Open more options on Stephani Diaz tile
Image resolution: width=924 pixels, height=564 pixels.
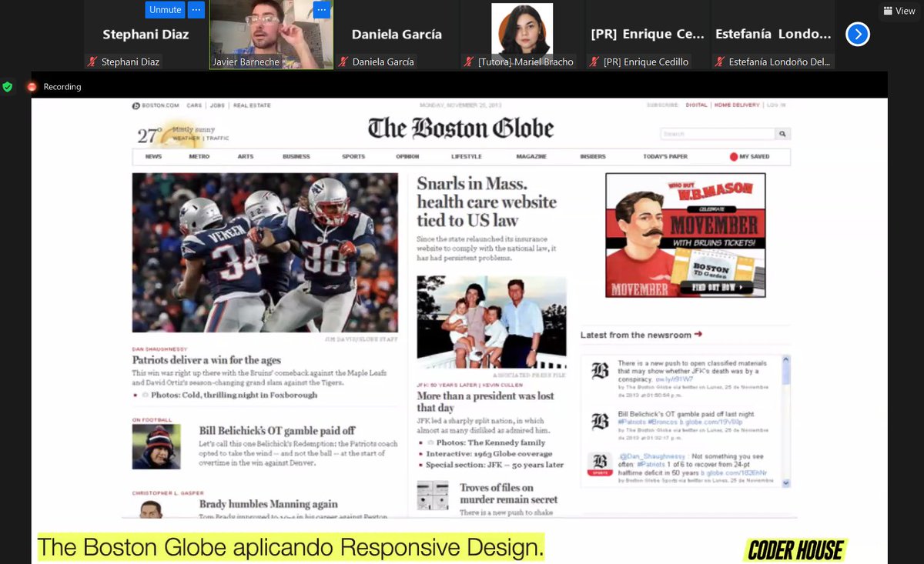click(x=196, y=10)
